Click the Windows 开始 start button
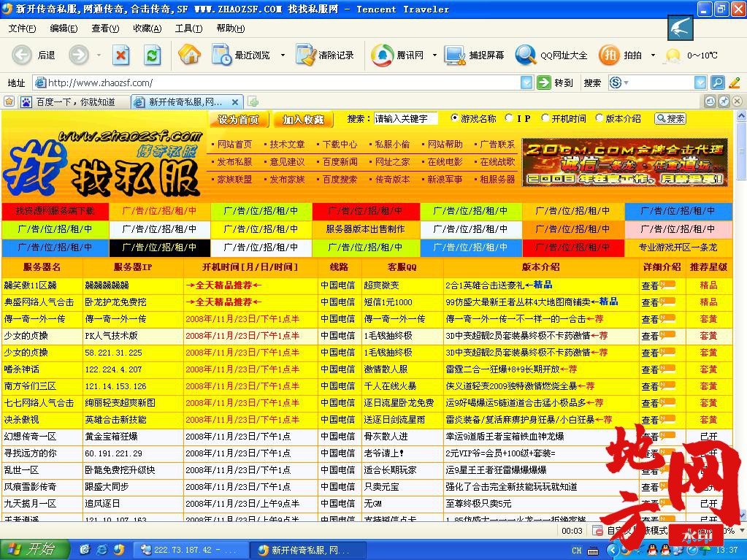This screenshot has width=747, height=560. coord(35,550)
